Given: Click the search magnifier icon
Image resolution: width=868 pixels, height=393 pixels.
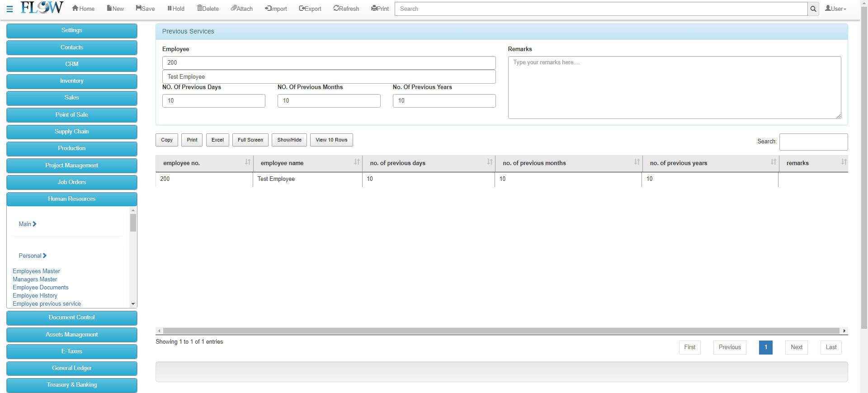Looking at the screenshot, I should [813, 9].
